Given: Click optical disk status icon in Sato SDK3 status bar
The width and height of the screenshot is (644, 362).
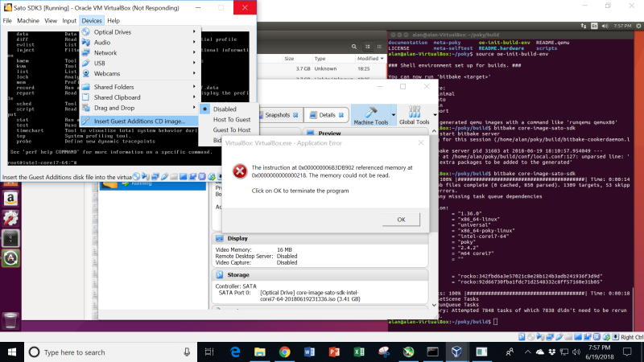Looking at the screenshot, I should tap(136, 177).
